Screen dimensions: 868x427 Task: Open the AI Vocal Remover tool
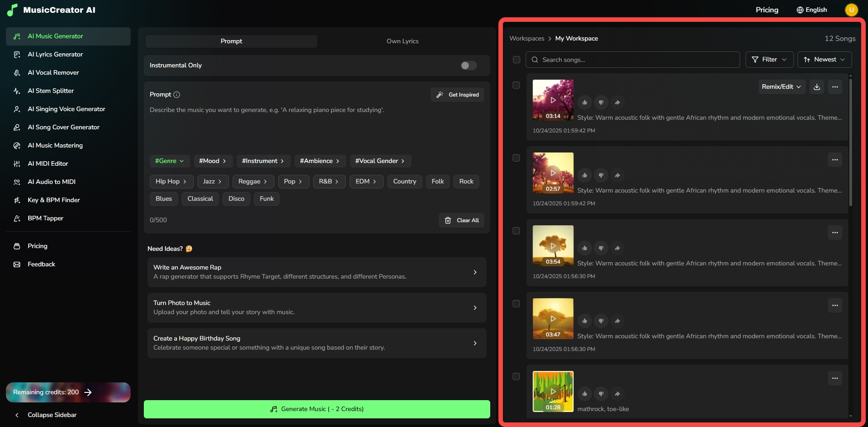tap(52, 72)
